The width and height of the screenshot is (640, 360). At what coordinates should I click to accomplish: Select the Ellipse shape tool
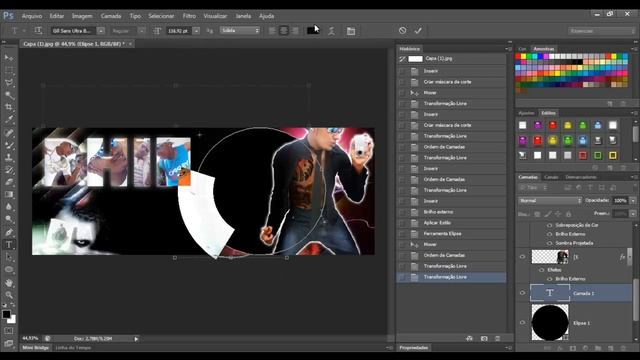[9, 270]
